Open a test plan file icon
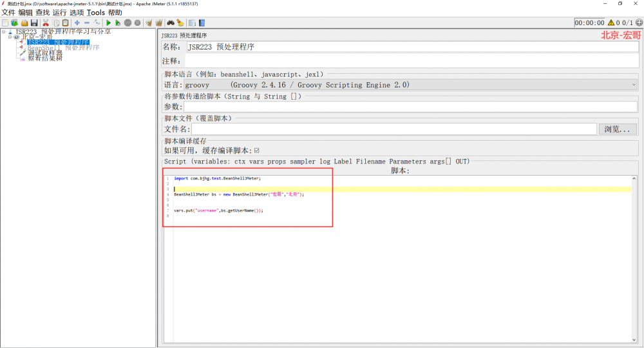The image size is (644, 348). 24,23
